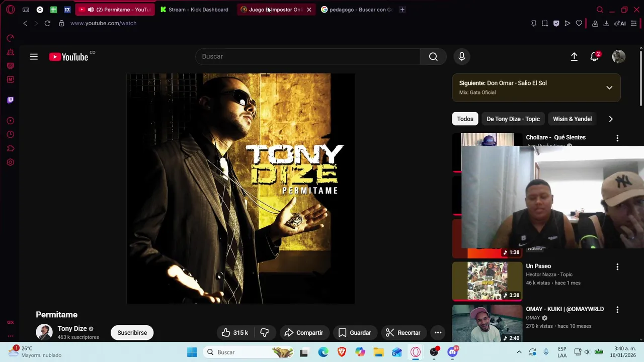Open the Windows Start menu

tap(192, 352)
